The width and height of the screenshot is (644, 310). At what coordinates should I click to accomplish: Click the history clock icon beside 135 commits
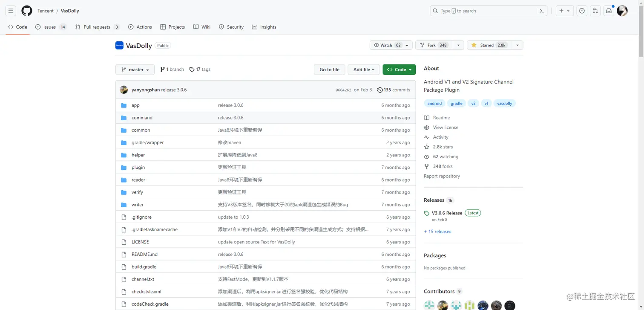[x=380, y=90]
